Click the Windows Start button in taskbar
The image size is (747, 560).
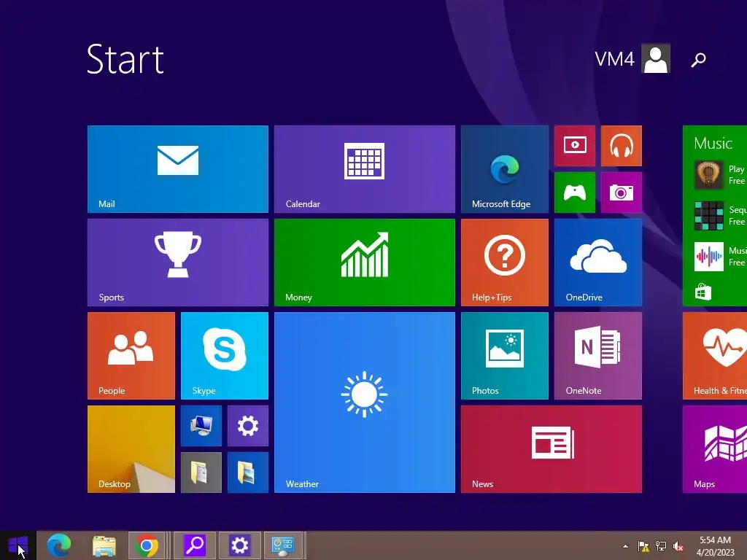pyautogui.click(x=18, y=545)
